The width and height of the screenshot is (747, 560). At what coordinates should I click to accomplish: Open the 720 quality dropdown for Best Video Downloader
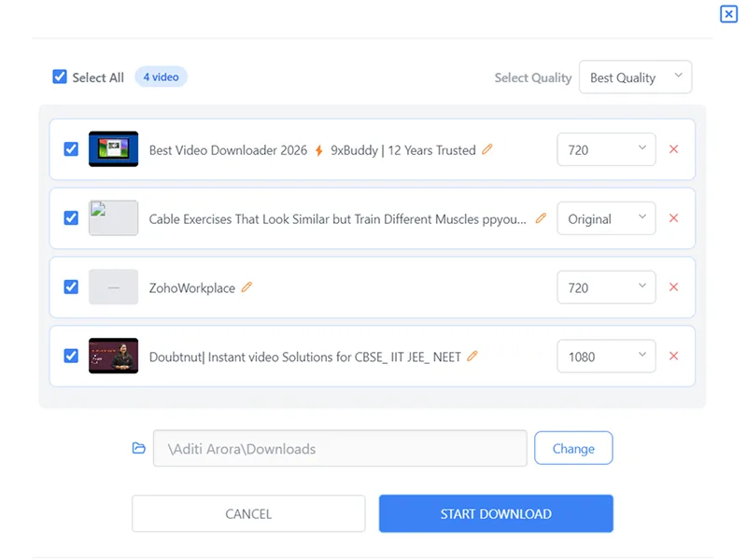pos(605,149)
